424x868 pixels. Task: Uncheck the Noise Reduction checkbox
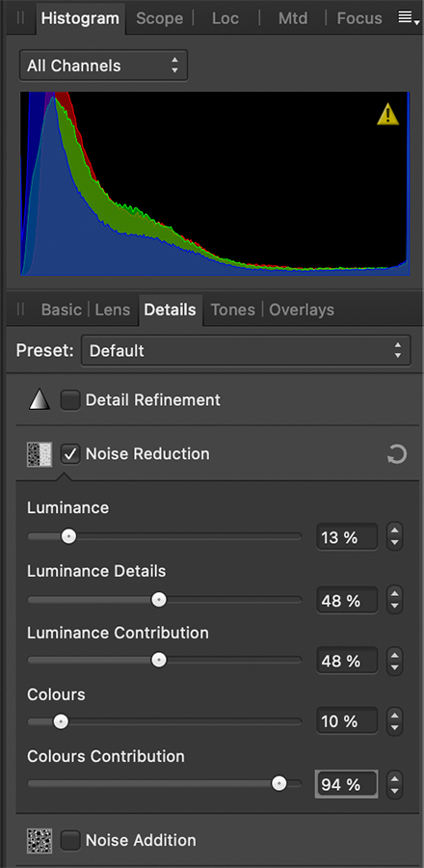[70, 454]
